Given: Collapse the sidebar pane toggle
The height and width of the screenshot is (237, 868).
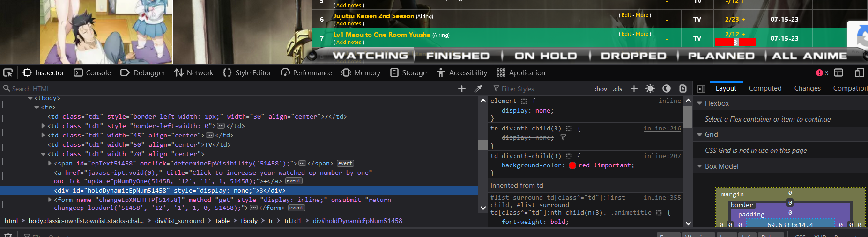Looking at the screenshot, I should (701, 88).
